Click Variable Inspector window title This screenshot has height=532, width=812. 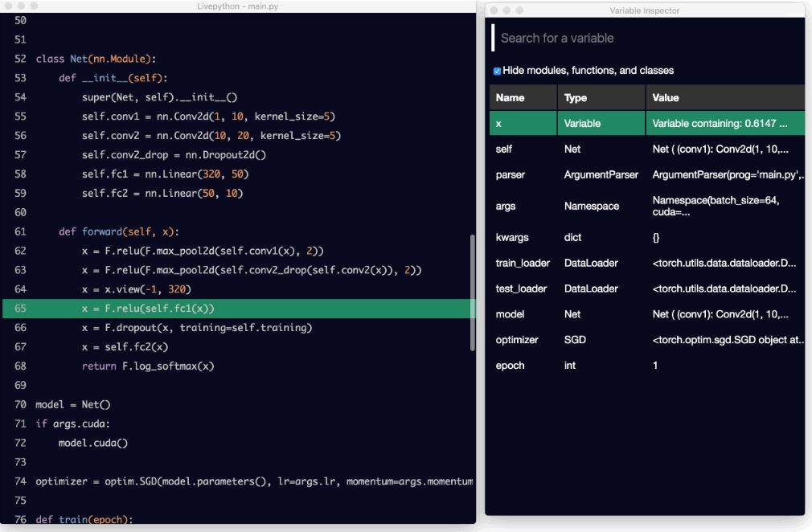point(644,10)
